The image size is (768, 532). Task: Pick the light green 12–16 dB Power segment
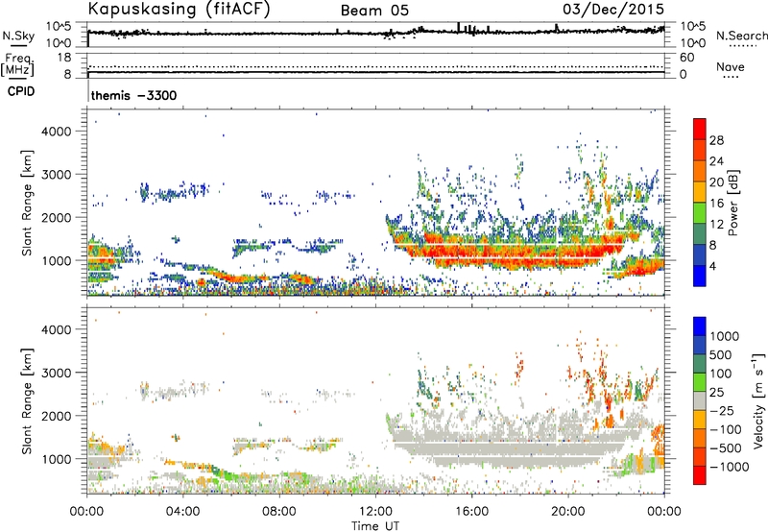click(x=700, y=212)
